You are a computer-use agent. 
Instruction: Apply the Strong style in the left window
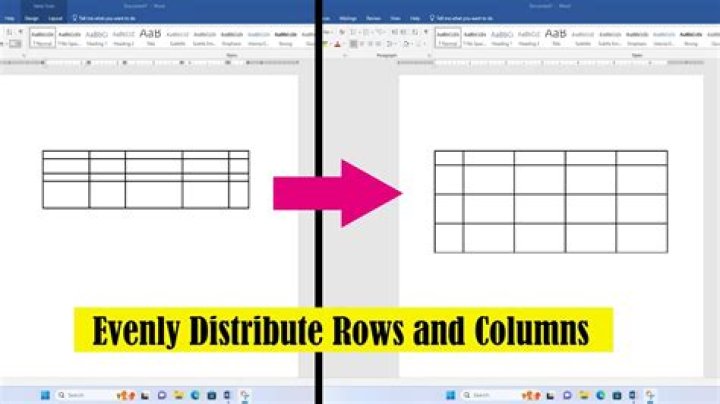coord(286,38)
